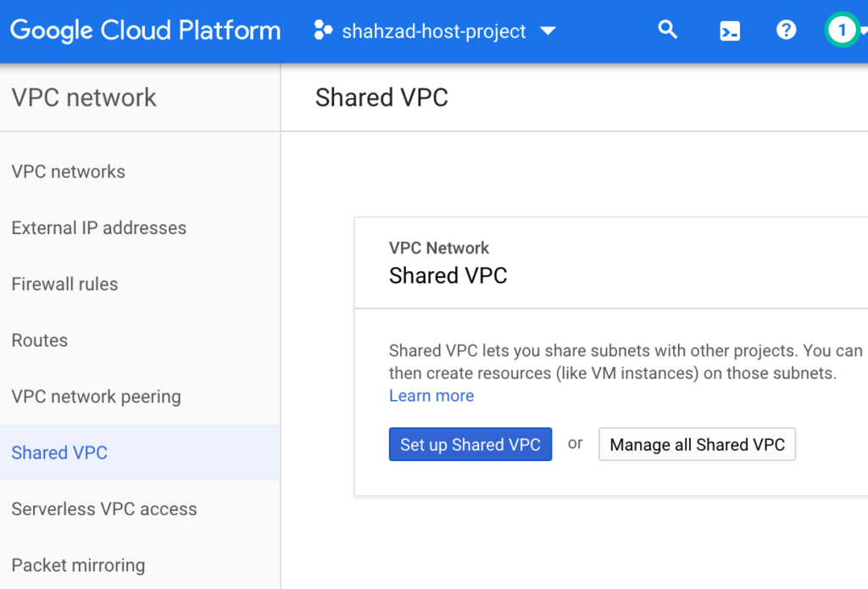Click the VPC Network card label

click(x=439, y=248)
